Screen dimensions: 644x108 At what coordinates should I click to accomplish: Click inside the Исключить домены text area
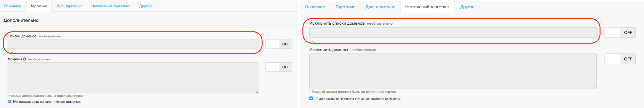point(453,71)
